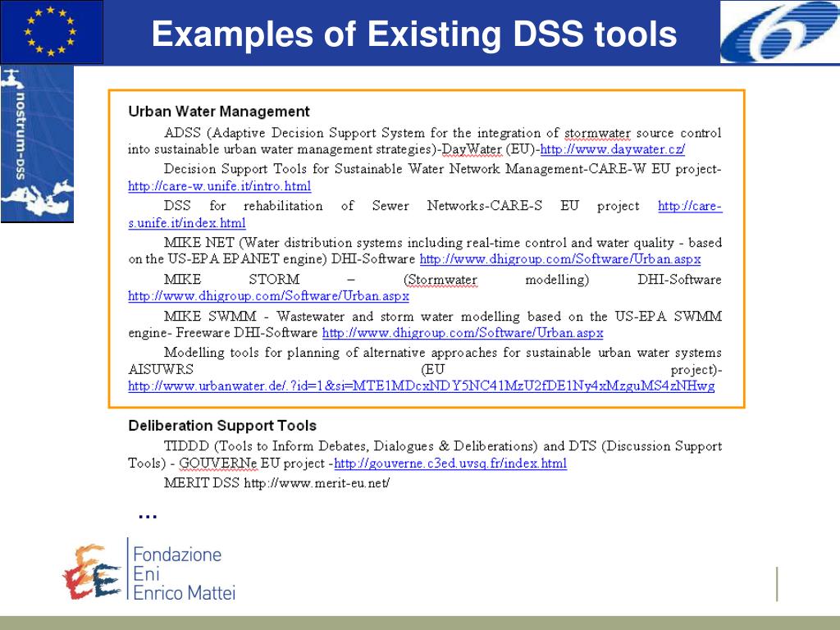The image size is (840, 630).
Task: Click the 'Examples of Existing DSS tools' title
Action: [414, 34]
